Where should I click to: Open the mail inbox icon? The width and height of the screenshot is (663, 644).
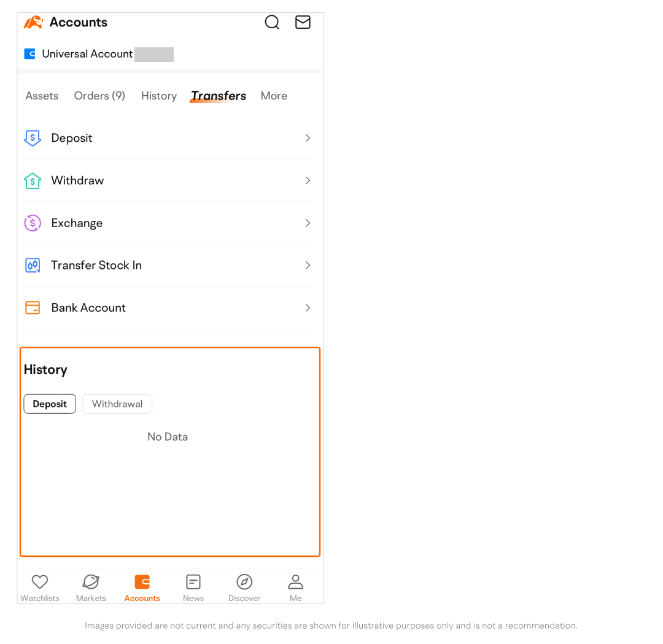pyautogui.click(x=303, y=23)
